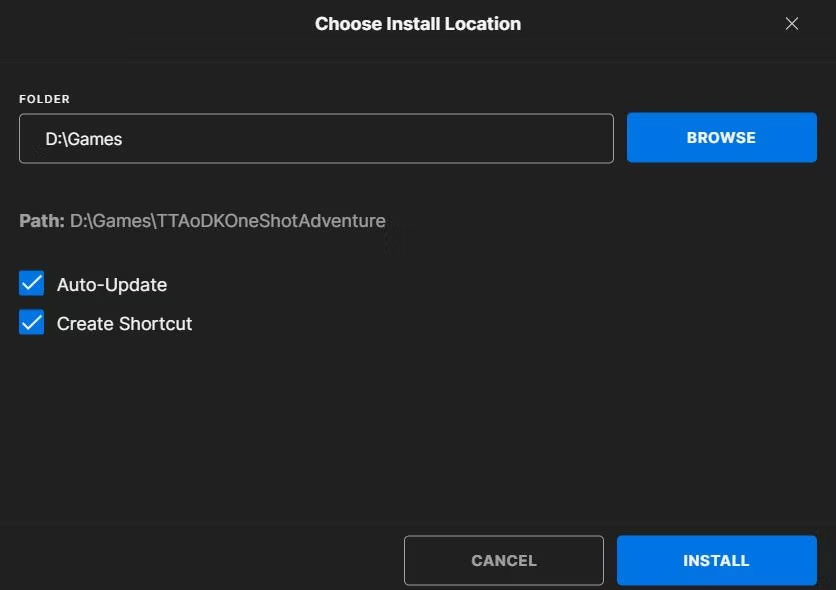Start install with the Install button
The image size is (836, 590).
click(x=717, y=560)
